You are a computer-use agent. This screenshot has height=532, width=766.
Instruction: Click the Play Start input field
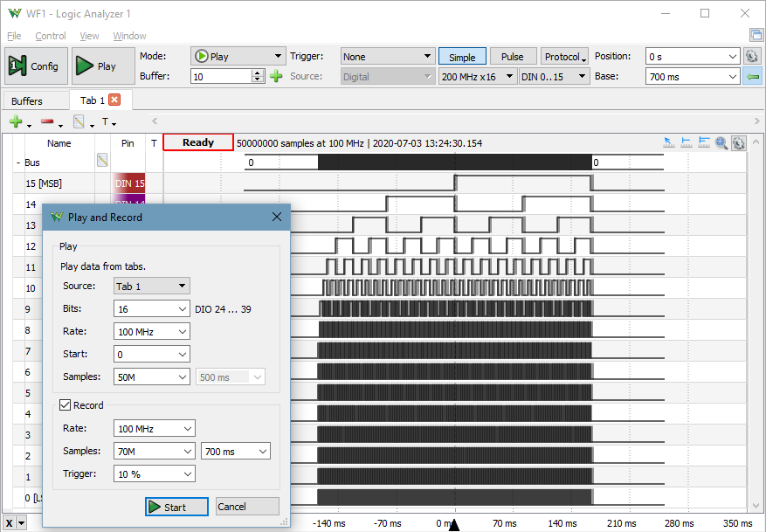[145, 354]
